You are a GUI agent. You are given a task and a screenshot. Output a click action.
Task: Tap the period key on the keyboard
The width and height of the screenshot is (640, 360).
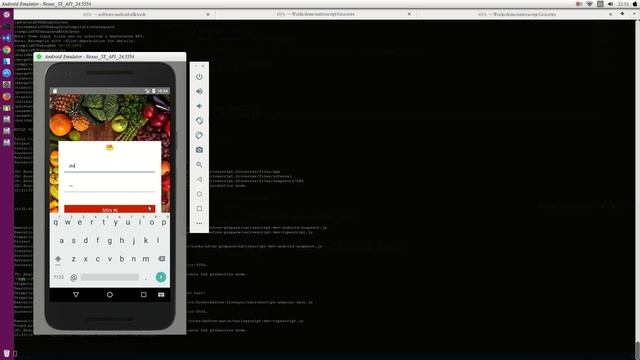[146, 278]
